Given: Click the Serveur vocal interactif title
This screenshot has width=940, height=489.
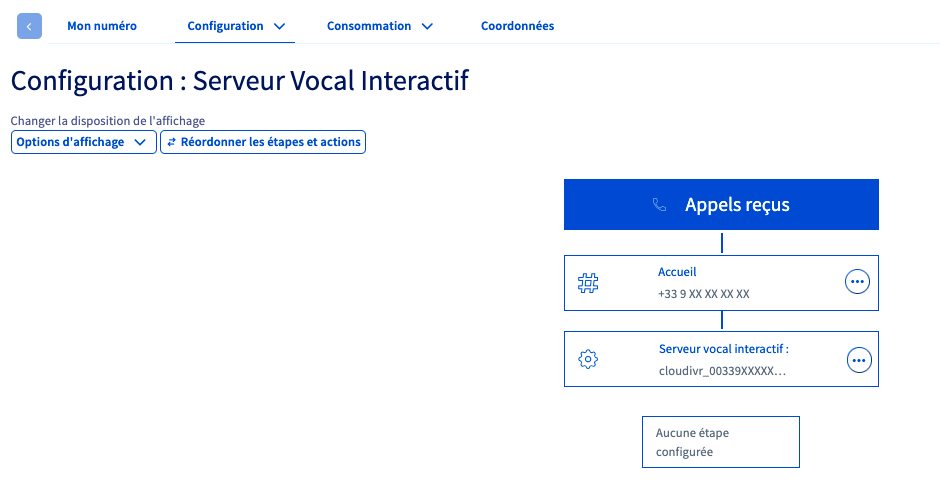Looking at the screenshot, I should [724, 349].
